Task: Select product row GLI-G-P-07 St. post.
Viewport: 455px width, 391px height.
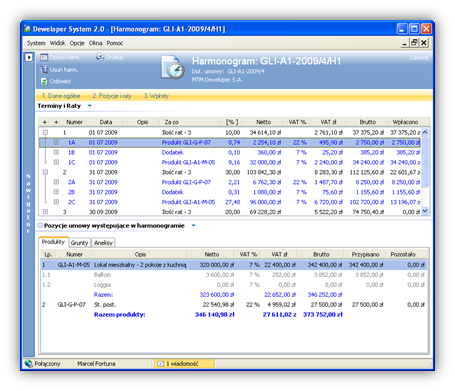Action: (x=234, y=304)
